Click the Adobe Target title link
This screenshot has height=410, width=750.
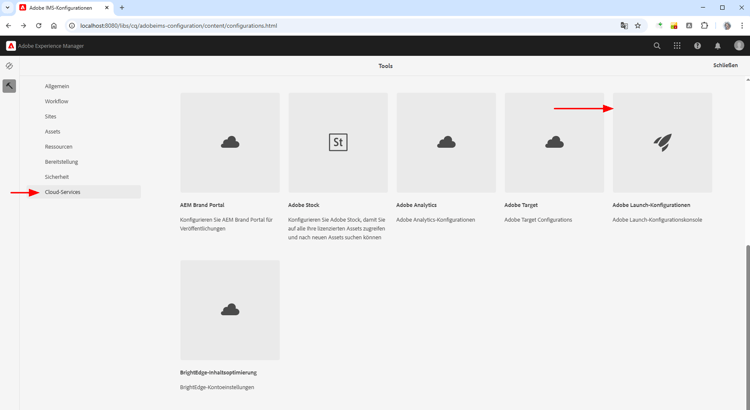[x=521, y=205]
